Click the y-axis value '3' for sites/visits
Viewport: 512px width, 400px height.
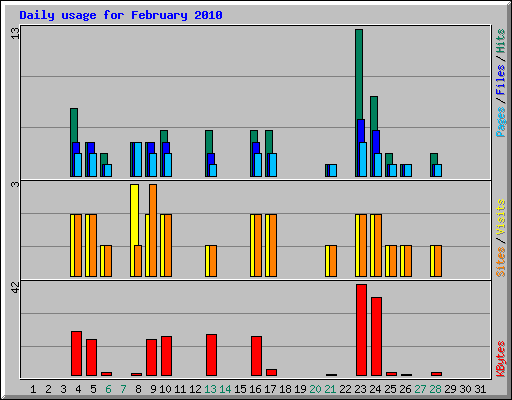[15, 184]
